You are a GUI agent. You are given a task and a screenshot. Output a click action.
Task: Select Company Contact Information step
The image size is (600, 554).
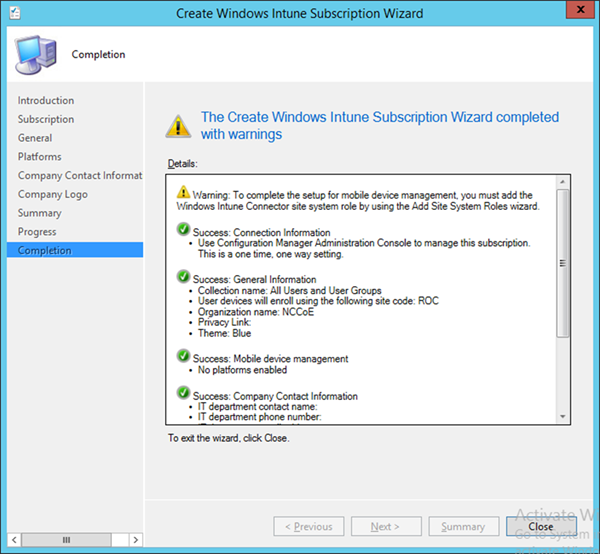tap(80, 175)
